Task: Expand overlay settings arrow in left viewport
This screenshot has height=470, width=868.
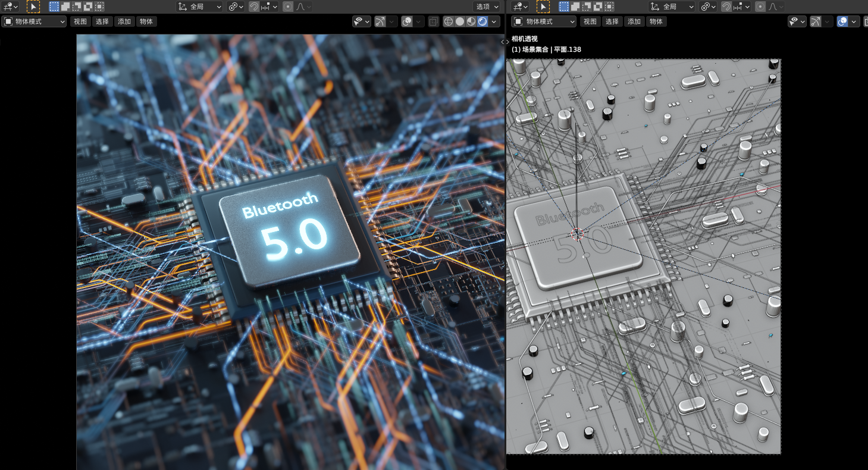Action: click(419, 21)
